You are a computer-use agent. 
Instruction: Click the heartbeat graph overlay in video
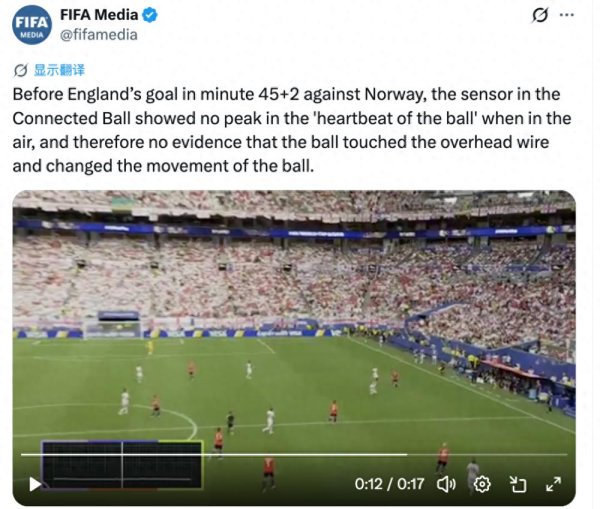pyautogui.click(x=122, y=465)
